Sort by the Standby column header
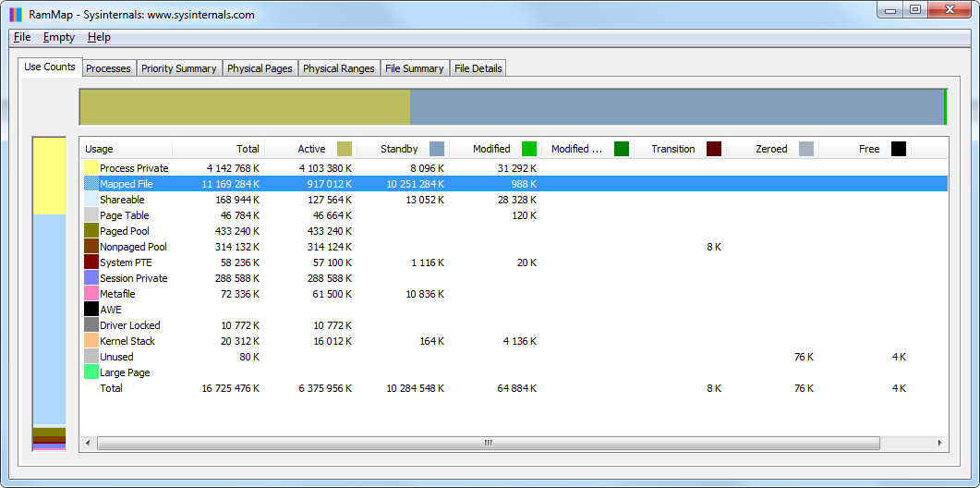 click(x=403, y=149)
